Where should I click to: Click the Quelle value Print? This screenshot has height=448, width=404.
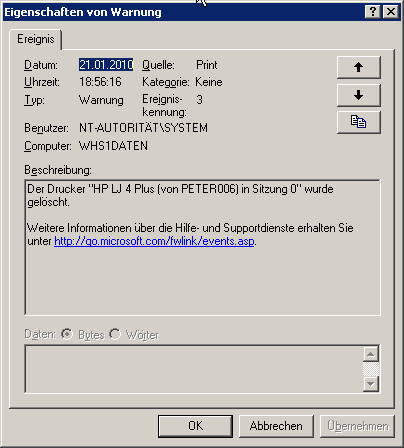pyautogui.click(x=207, y=65)
